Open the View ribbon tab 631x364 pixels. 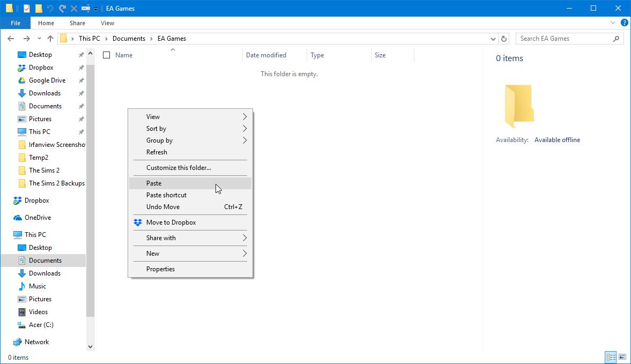[107, 23]
